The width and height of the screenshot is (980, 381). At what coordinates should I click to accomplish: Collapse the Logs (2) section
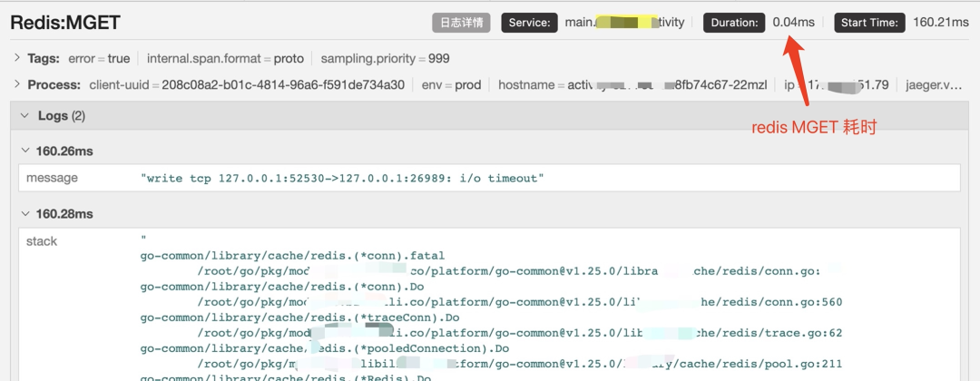(25, 115)
